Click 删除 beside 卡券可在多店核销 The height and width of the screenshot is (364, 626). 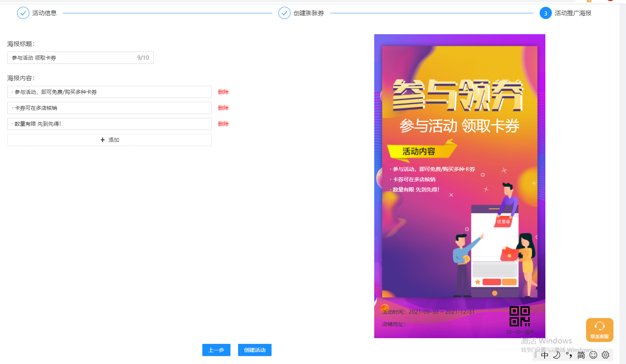(x=223, y=108)
